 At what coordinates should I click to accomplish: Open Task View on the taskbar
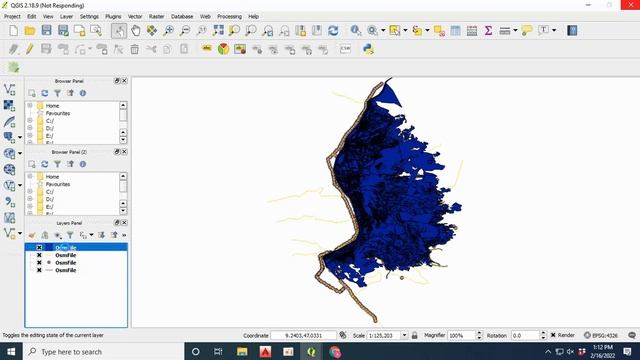click(x=218, y=351)
